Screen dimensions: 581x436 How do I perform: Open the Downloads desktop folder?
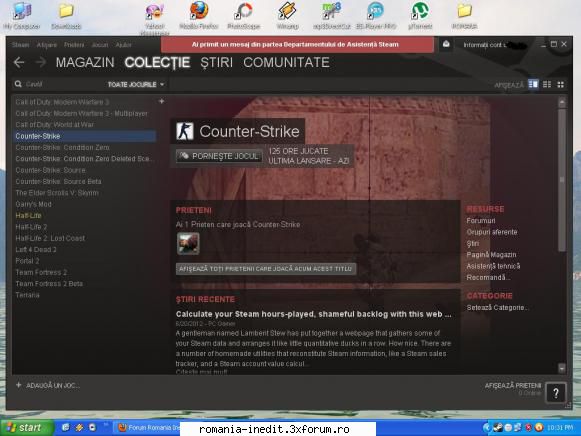(66, 16)
